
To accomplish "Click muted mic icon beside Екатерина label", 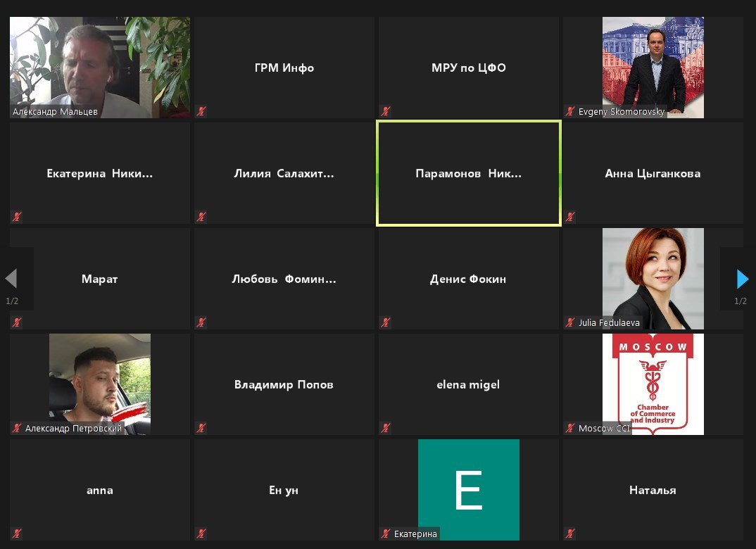I will click(386, 534).
